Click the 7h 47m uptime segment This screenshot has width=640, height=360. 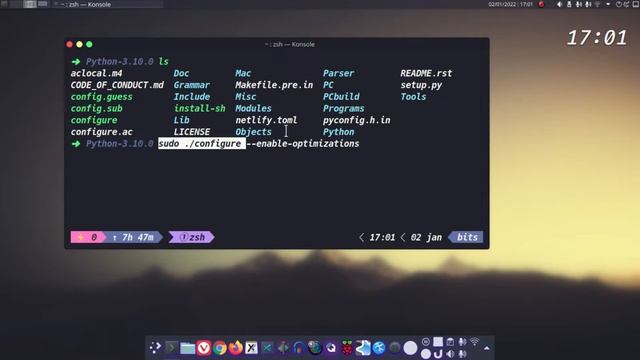(134, 237)
